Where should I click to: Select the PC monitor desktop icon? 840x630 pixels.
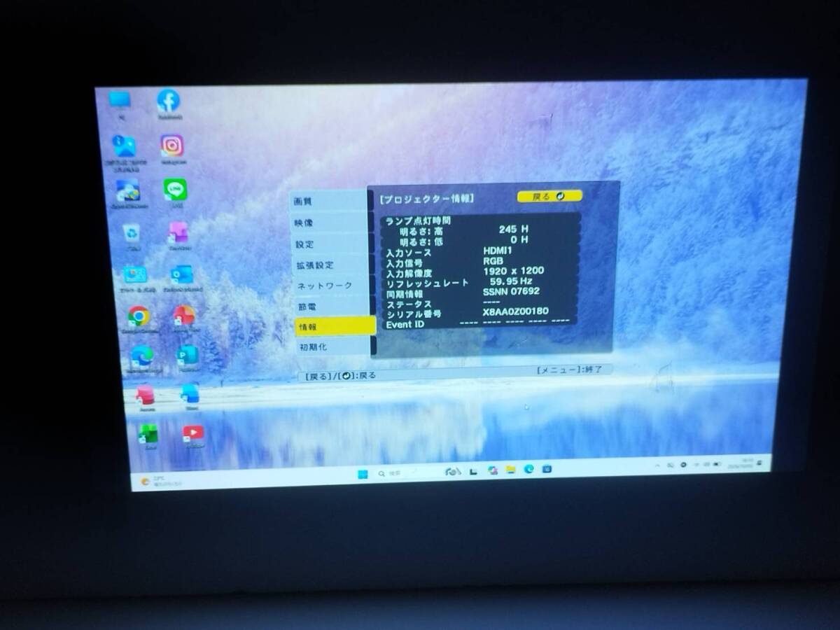point(120,101)
